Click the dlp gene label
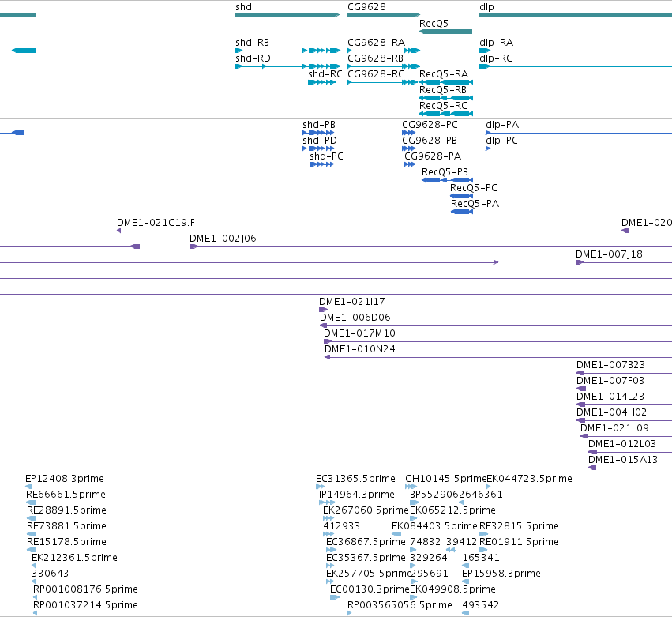This screenshot has height=617, width=672. [486, 7]
